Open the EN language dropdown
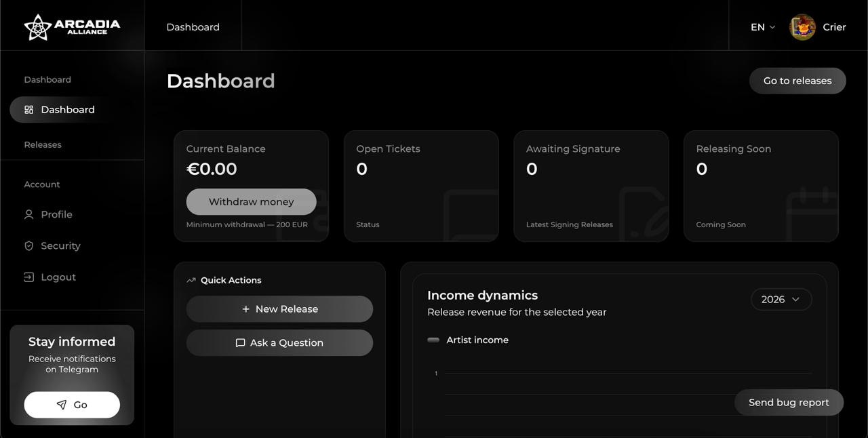The image size is (868, 438). (x=763, y=27)
